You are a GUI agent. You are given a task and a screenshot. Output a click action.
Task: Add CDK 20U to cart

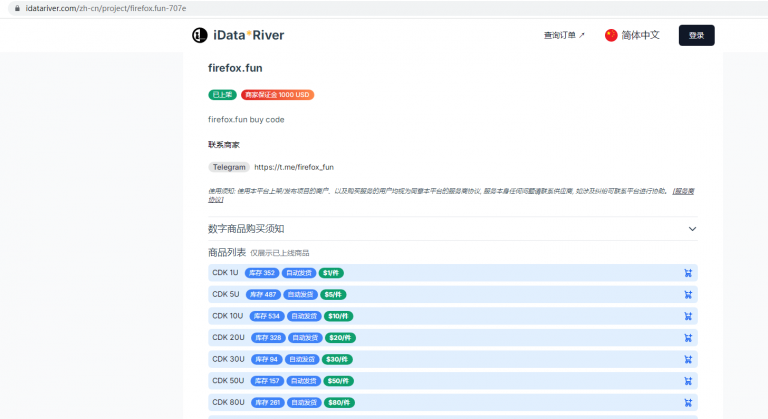(x=688, y=338)
